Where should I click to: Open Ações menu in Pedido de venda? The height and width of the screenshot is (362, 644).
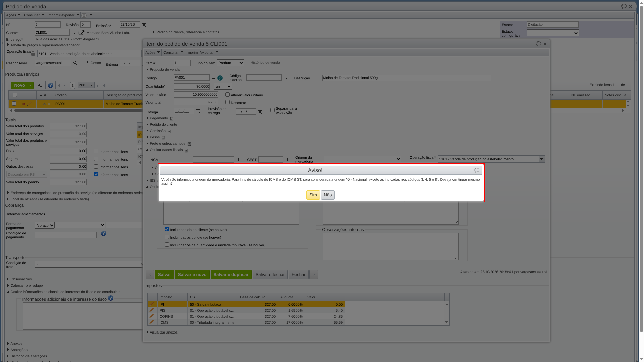13,15
